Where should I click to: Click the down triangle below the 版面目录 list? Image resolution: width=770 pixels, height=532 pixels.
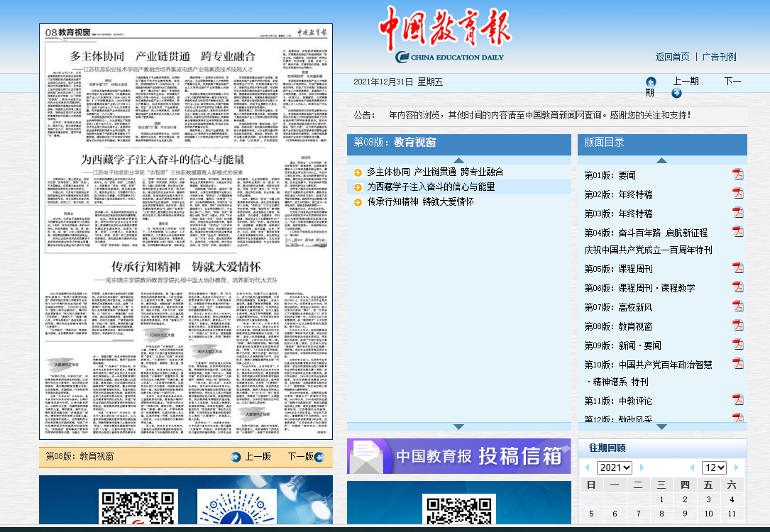pos(661,427)
